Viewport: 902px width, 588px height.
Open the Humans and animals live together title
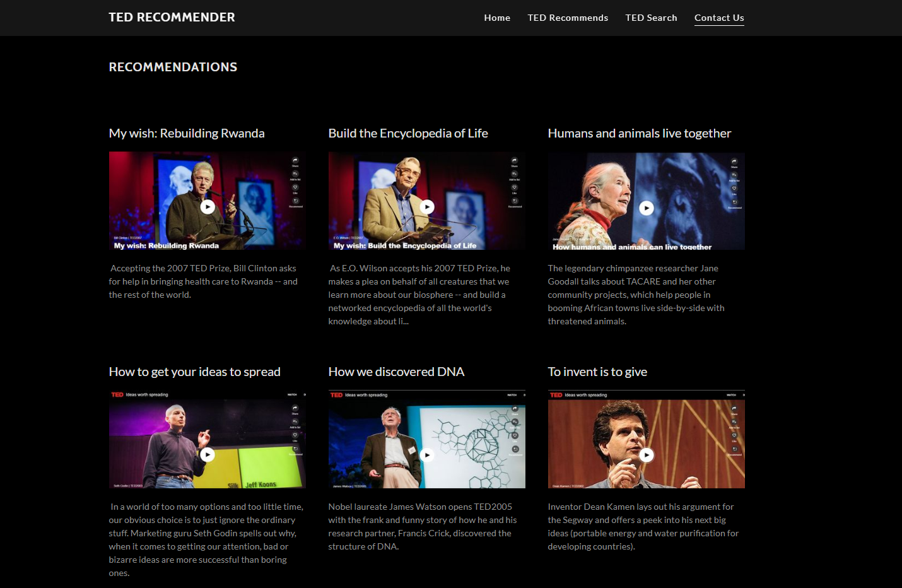pos(639,133)
